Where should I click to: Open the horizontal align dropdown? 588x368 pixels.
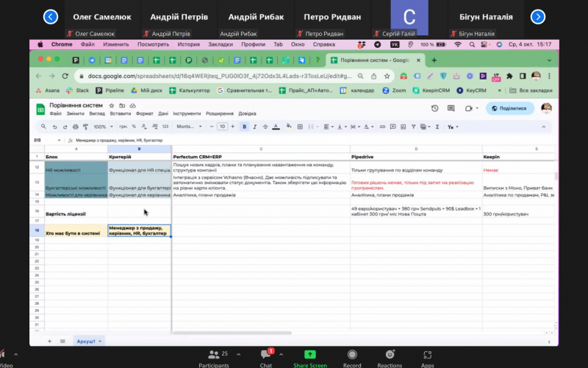click(x=329, y=127)
